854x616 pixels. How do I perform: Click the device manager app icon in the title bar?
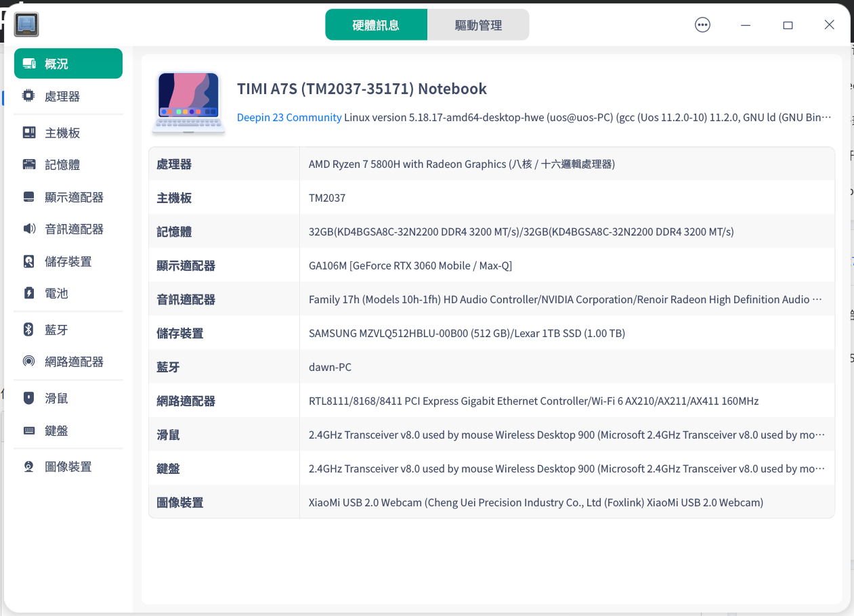pyautogui.click(x=26, y=25)
